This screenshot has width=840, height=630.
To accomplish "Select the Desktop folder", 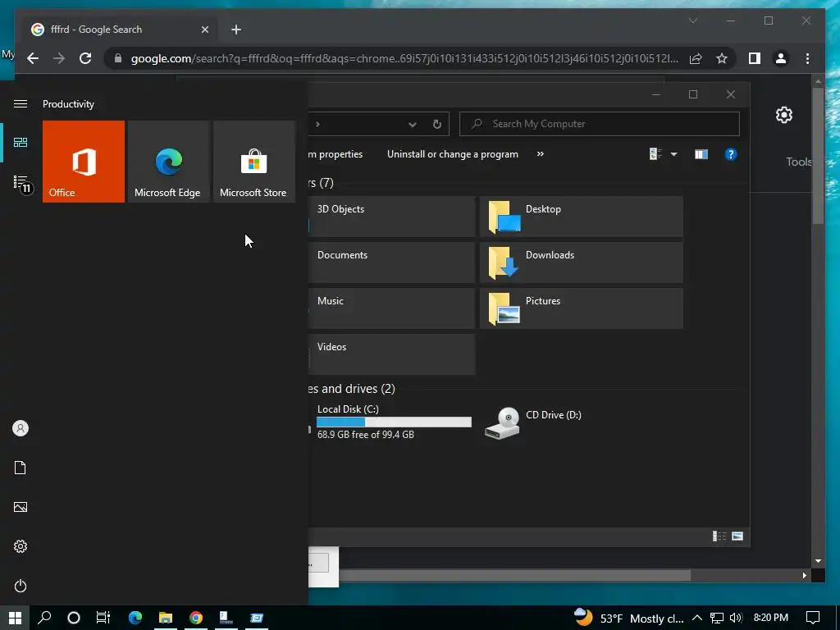I will click(x=582, y=217).
